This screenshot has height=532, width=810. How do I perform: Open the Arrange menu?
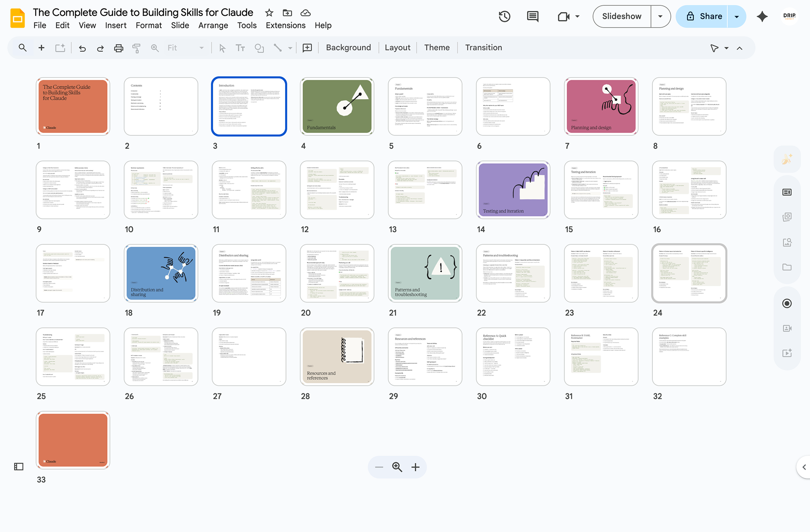click(x=213, y=25)
